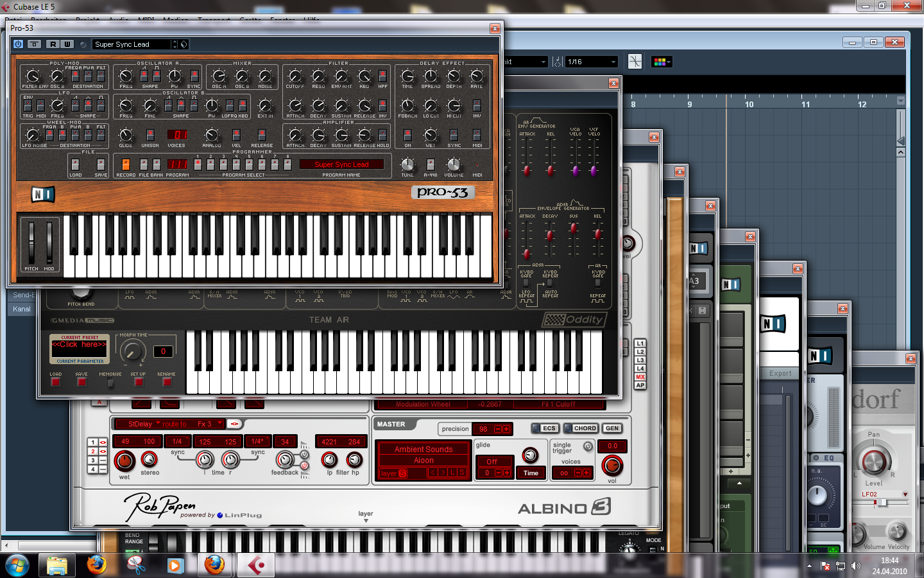Click Oddity VCA VELO purple slider

(576, 170)
